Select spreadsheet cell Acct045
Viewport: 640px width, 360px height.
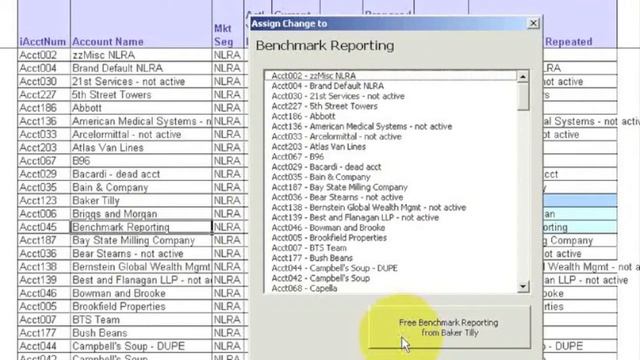[x=44, y=227]
